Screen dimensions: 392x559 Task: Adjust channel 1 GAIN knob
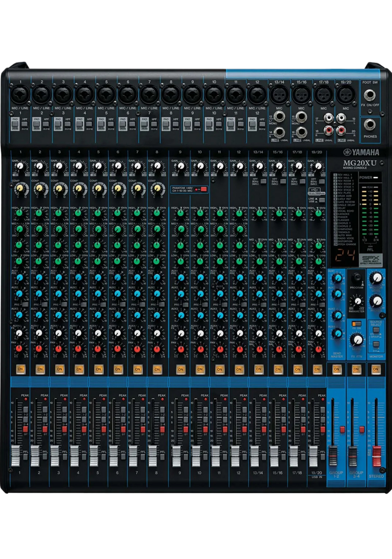click(20, 166)
